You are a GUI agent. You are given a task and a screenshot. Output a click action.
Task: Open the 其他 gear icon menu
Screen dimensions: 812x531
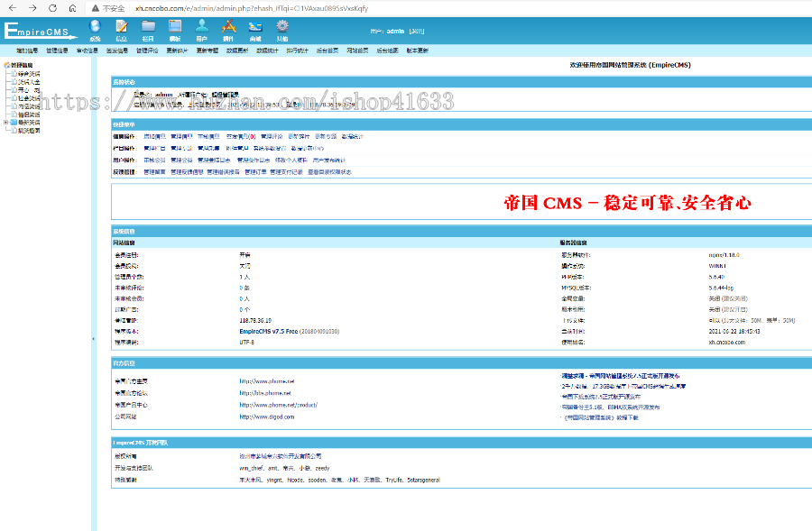(282, 31)
